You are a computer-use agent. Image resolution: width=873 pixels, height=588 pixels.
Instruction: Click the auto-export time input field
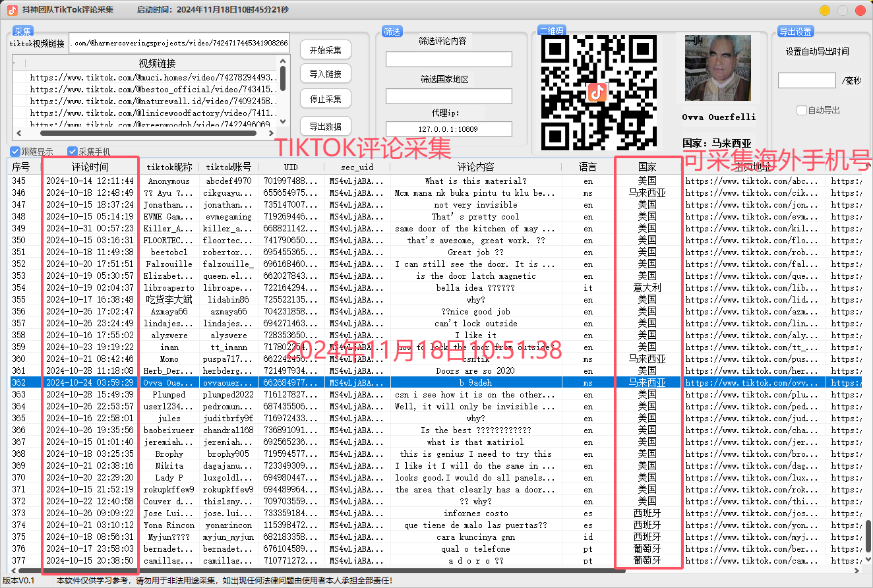[x=807, y=80]
